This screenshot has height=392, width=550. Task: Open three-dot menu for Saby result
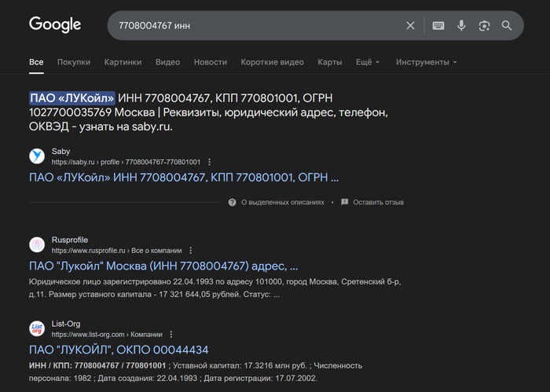click(x=209, y=162)
